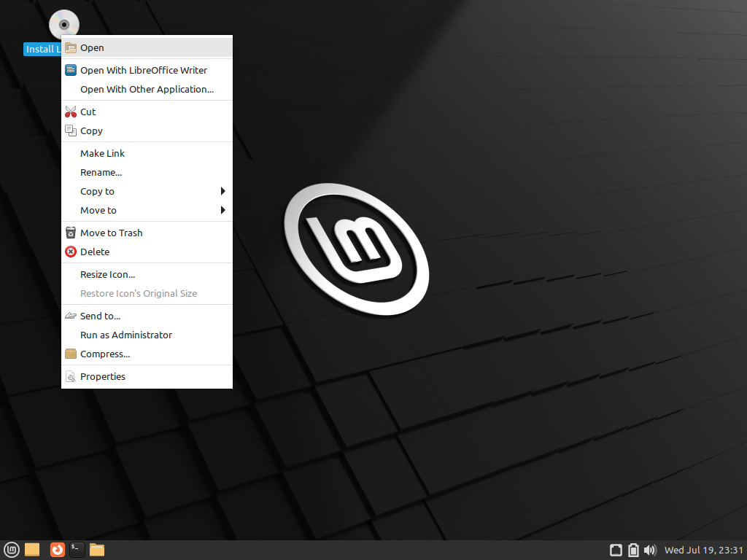The width and height of the screenshot is (747, 560).
Task: Open Properties from the context menu
Action: pyautogui.click(x=147, y=377)
